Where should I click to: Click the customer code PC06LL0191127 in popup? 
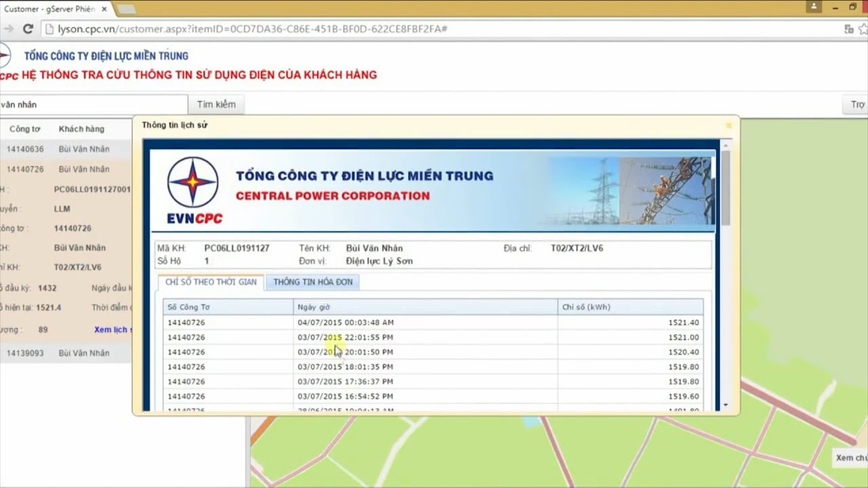pyautogui.click(x=237, y=248)
